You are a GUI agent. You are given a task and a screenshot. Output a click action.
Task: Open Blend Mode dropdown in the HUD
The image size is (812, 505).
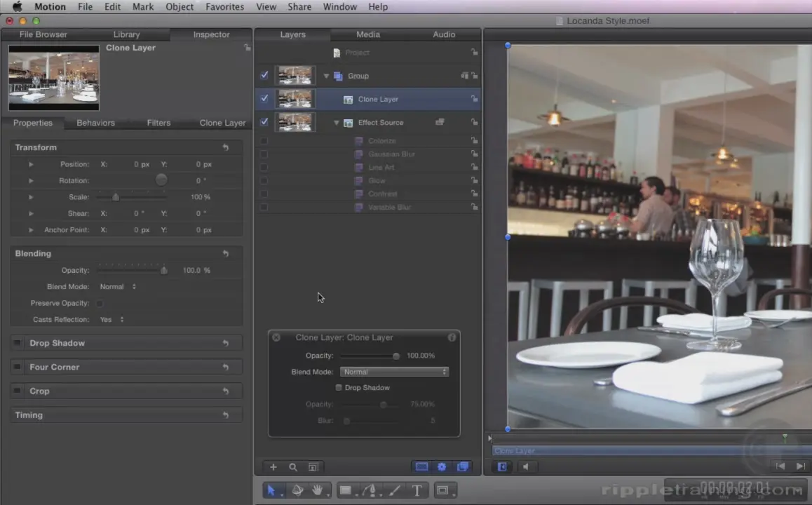394,372
